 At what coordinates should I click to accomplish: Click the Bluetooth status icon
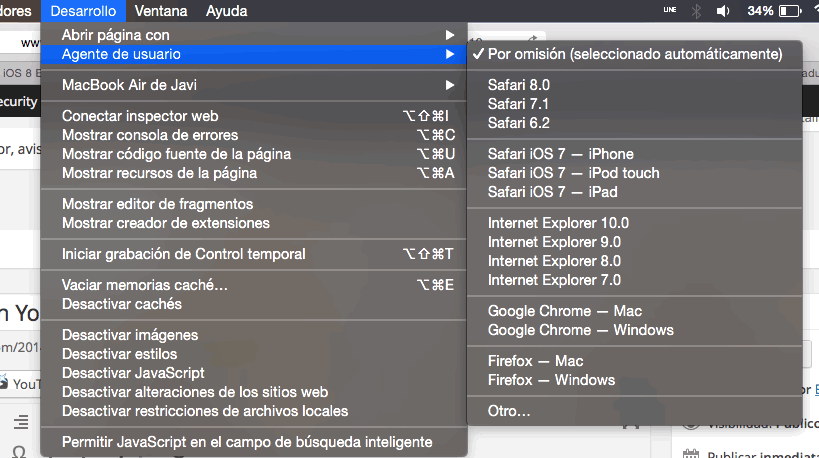point(696,11)
